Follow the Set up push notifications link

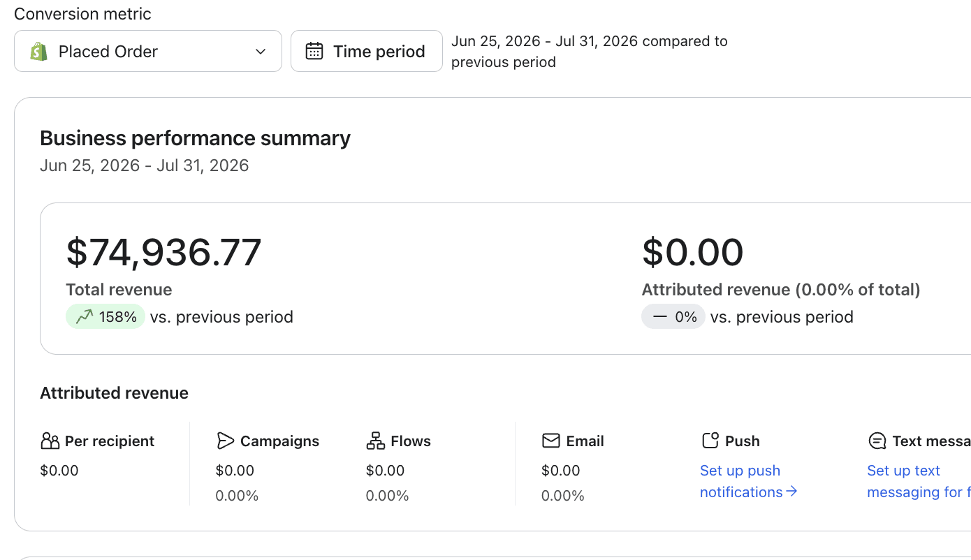click(748, 481)
